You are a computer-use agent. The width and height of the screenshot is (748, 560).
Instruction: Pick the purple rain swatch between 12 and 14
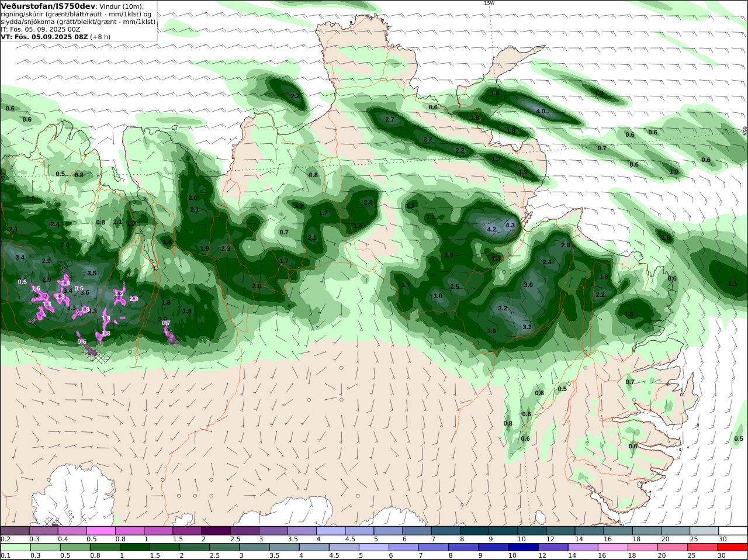[553, 547]
